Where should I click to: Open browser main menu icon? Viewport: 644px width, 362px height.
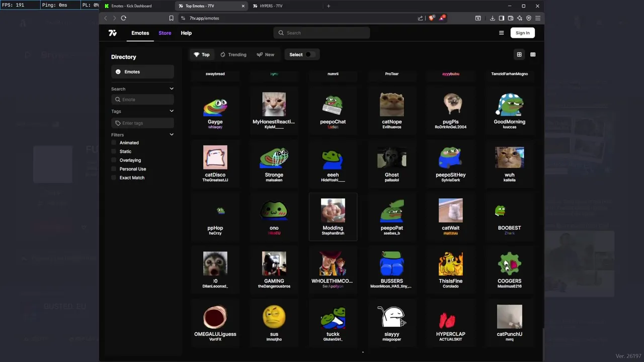coord(538,18)
